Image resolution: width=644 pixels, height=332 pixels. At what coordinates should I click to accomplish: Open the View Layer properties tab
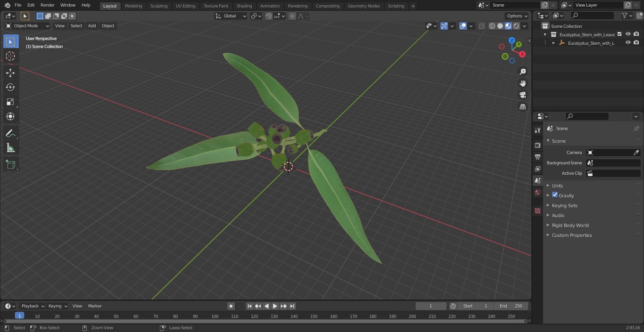537,169
